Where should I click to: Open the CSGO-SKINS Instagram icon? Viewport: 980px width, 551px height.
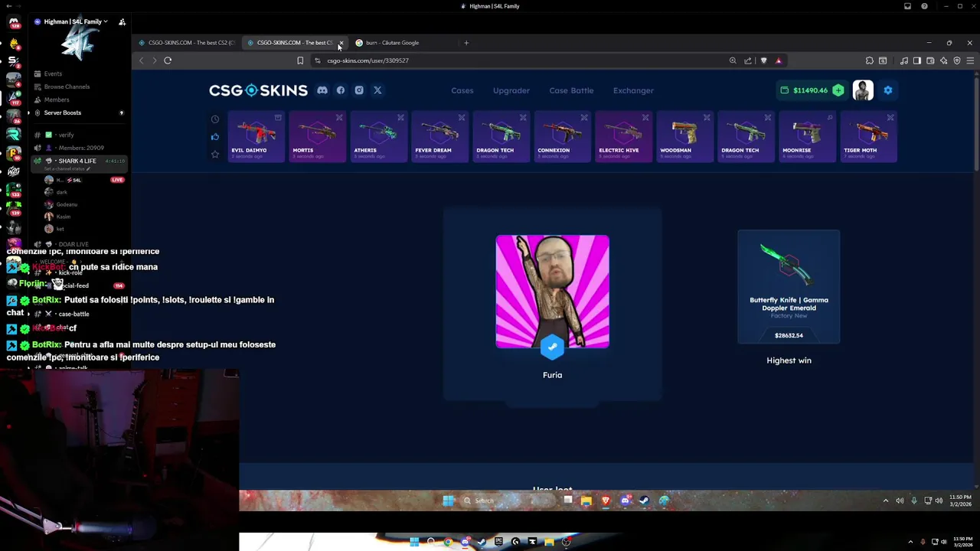[359, 90]
